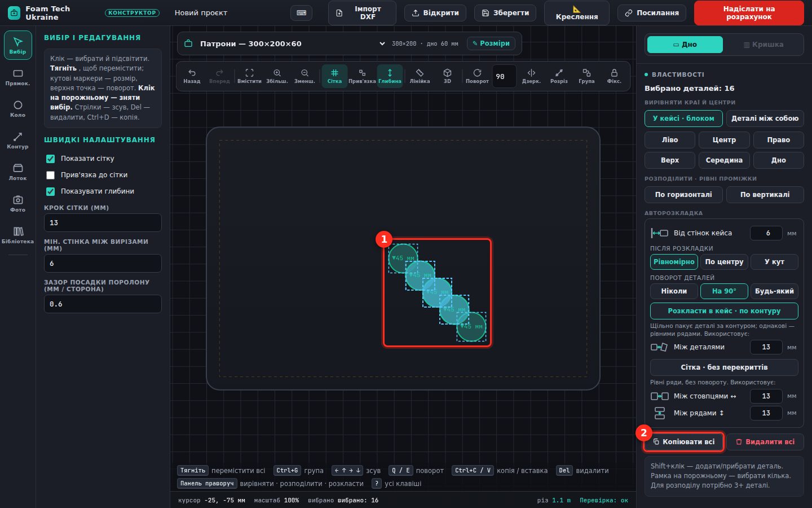
Task: Zoom in using Збільш. icon
Action: tap(277, 76)
